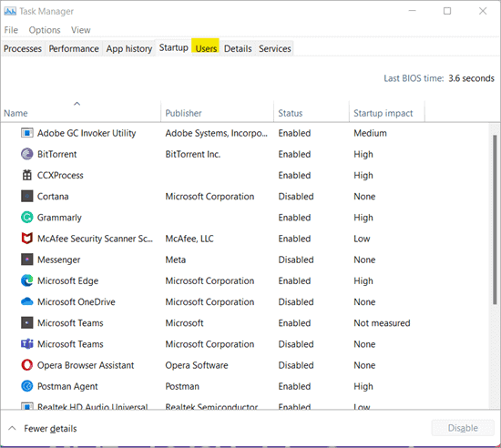The image size is (501, 448).
Task: Select the Grammarly entry name
Action: [x=59, y=218]
